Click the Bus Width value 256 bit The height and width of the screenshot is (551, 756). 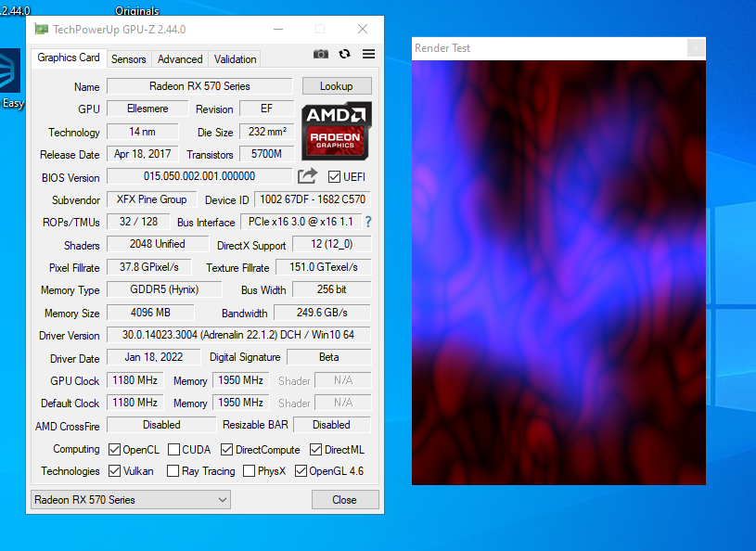(332, 289)
